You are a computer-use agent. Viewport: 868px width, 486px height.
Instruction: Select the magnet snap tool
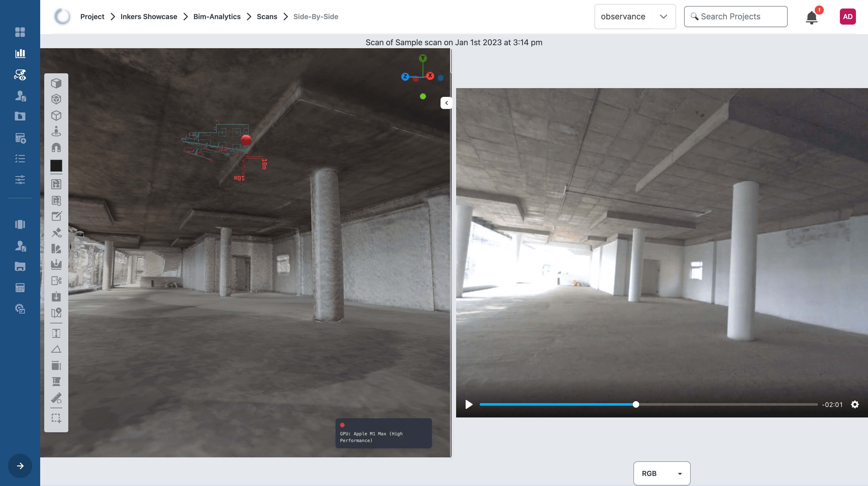point(56,148)
